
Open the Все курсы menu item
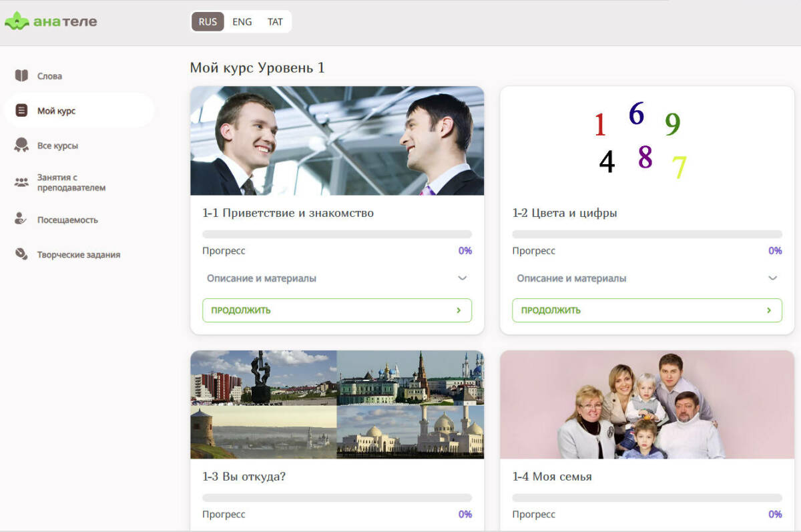(57, 146)
